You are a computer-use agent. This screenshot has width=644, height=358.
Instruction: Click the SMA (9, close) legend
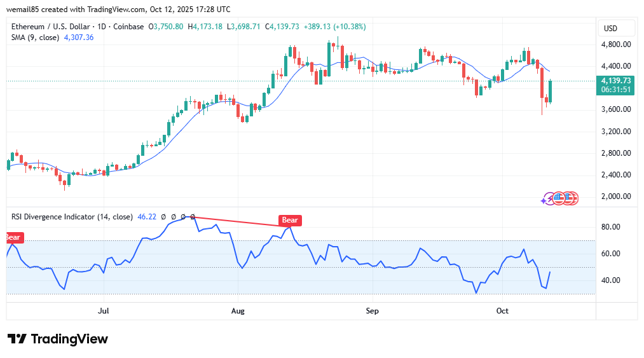point(35,38)
